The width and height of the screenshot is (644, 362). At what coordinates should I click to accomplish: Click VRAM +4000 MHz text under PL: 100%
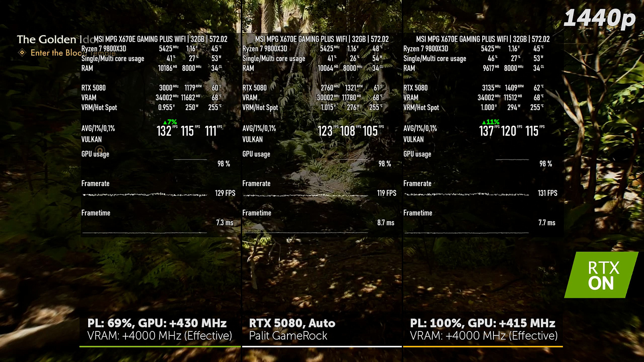pos(484,336)
